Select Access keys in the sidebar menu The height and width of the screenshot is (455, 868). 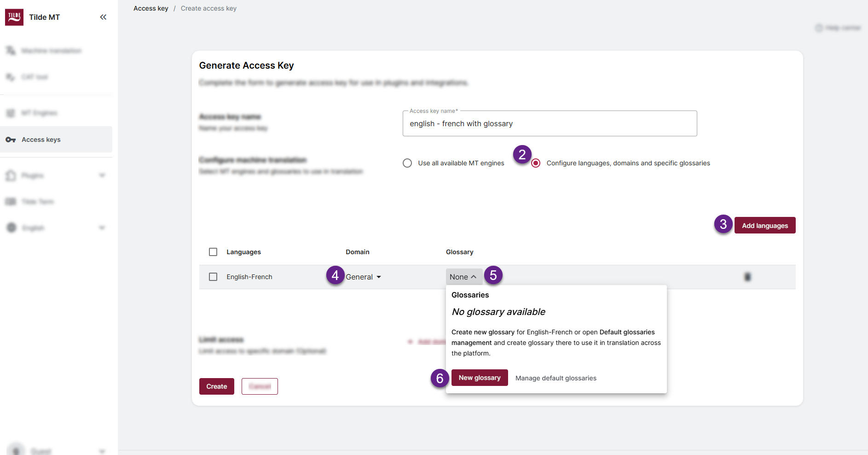click(x=41, y=140)
